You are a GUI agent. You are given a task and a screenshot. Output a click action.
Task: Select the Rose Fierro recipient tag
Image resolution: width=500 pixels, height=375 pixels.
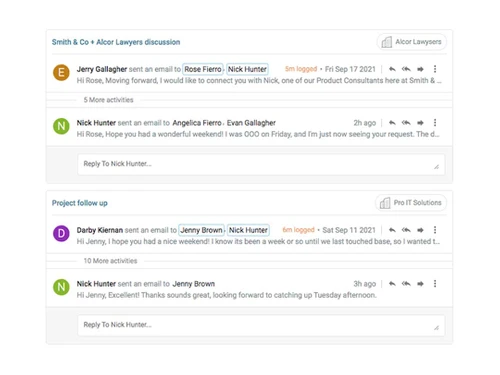pyautogui.click(x=203, y=69)
